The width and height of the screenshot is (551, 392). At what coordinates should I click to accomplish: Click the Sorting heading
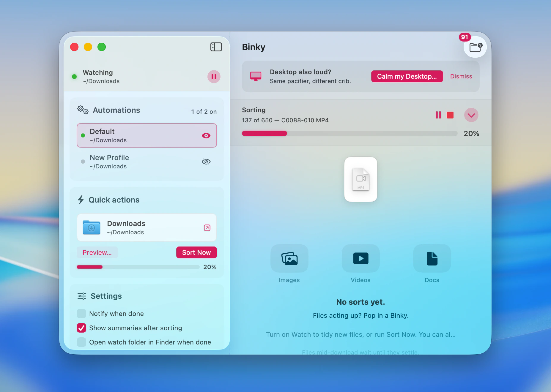254,110
